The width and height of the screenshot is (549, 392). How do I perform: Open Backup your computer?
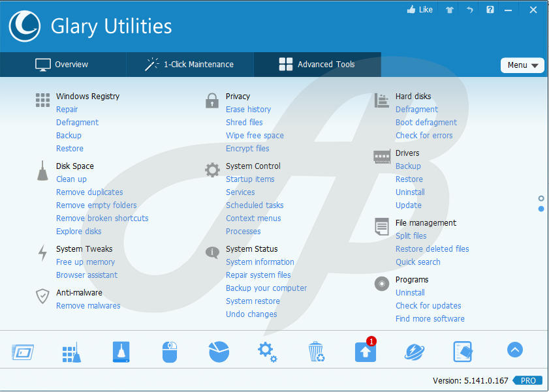[x=266, y=288]
